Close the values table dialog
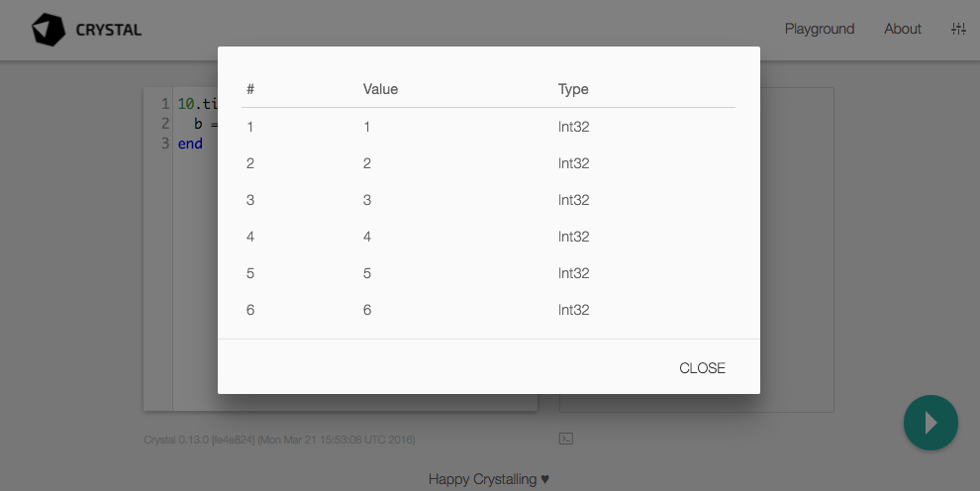Image resolution: width=980 pixels, height=491 pixels. tap(702, 368)
